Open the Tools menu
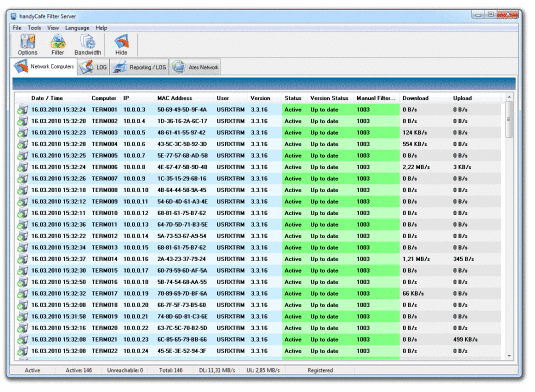The width and height of the screenshot is (535, 392). click(x=34, y=28)
